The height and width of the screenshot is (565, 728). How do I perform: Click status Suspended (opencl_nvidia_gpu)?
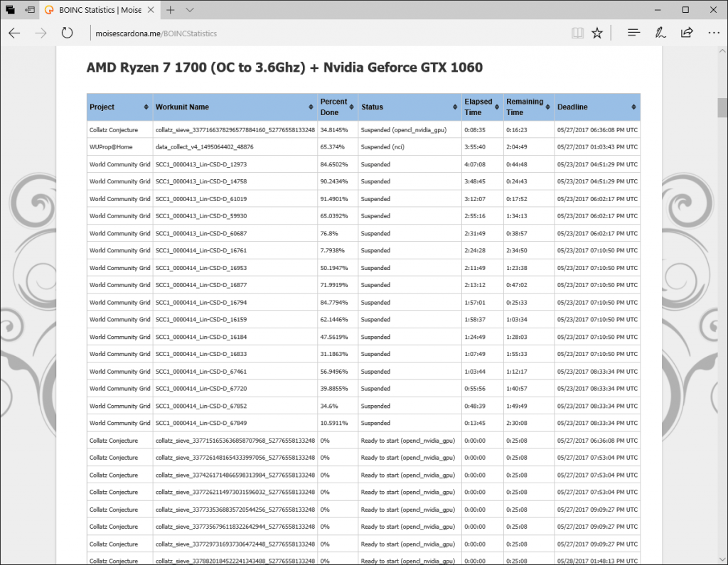404,130
